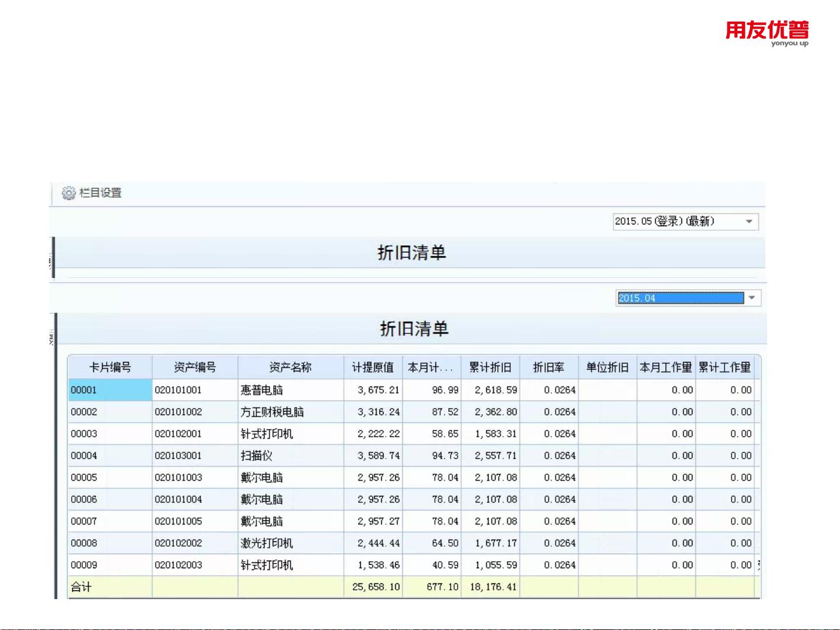Select card number 00008 cell
840x630 pixels.
(110, 543)
